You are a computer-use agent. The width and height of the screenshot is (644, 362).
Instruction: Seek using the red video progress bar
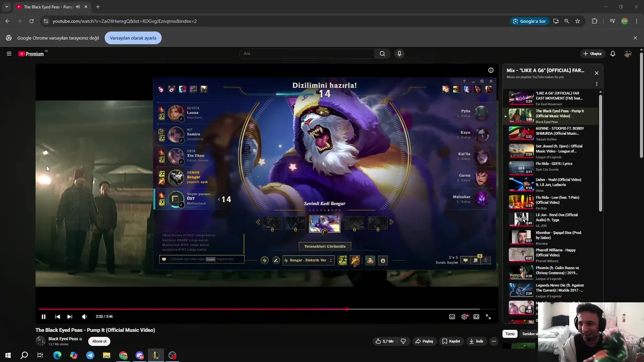pos(267,309)
